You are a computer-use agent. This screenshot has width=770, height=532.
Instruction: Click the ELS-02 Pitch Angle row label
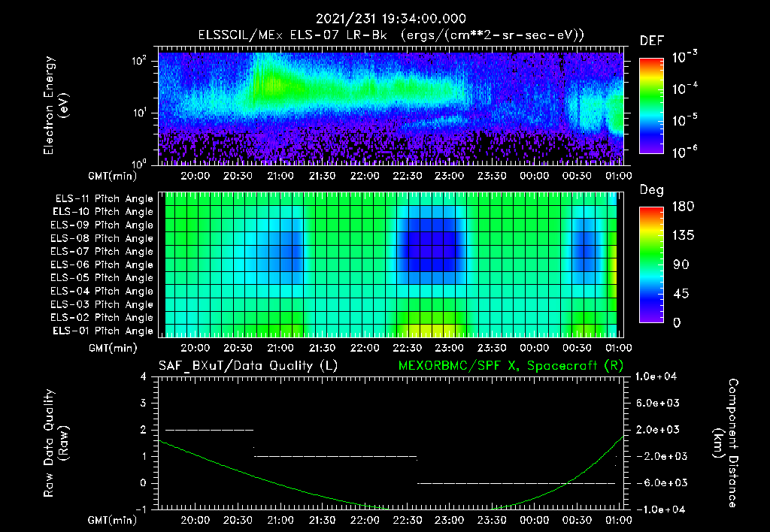tap(102, 318)
